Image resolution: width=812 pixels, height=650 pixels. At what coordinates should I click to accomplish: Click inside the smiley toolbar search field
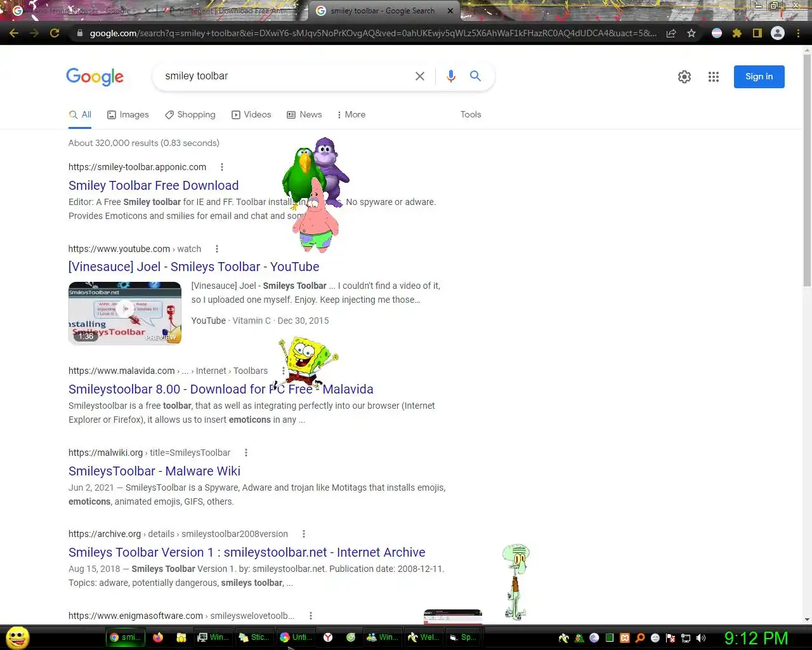coord(285,76)
